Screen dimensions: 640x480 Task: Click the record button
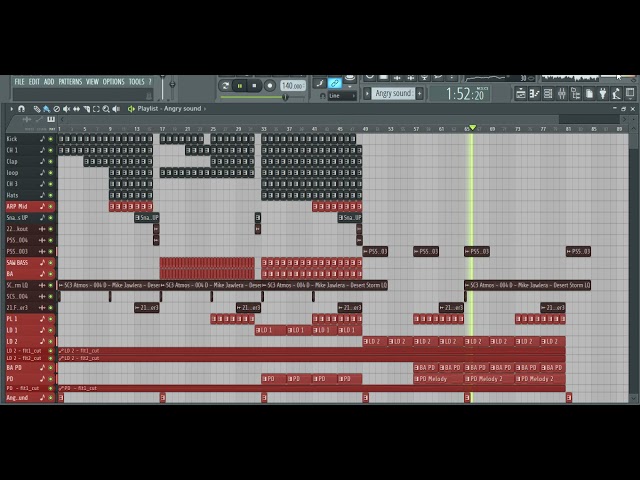tap(269, 86)
